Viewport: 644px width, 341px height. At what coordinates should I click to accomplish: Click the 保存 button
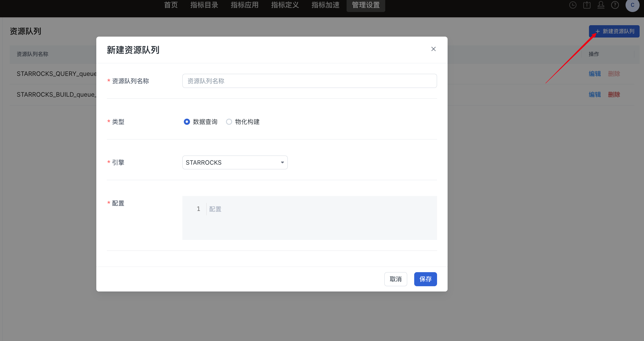click(425, 279)
